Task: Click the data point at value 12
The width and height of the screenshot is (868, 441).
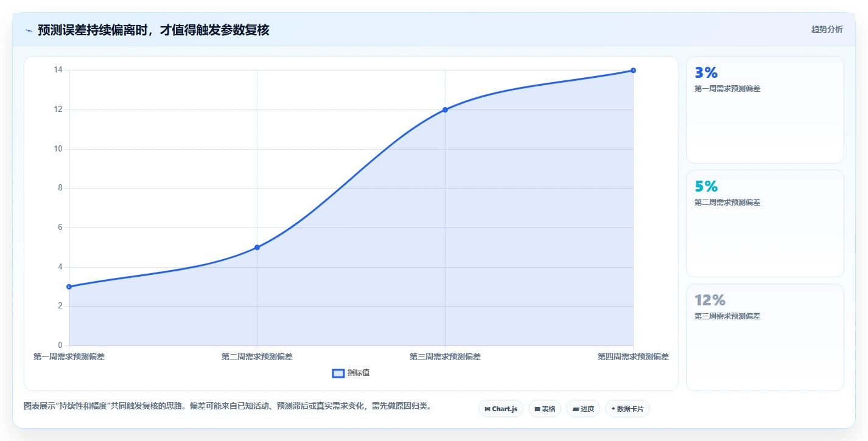Action: coord(445,109)
